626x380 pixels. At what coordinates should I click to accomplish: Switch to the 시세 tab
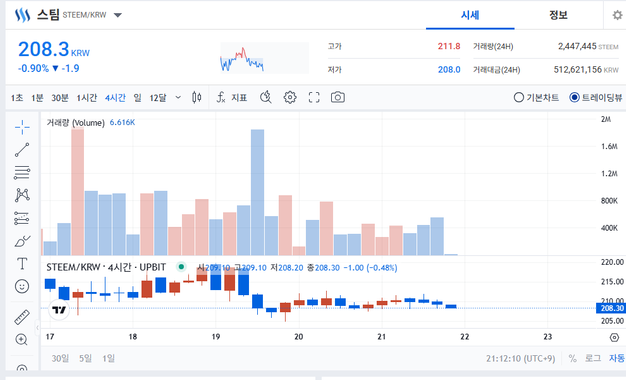pos(470,15)
